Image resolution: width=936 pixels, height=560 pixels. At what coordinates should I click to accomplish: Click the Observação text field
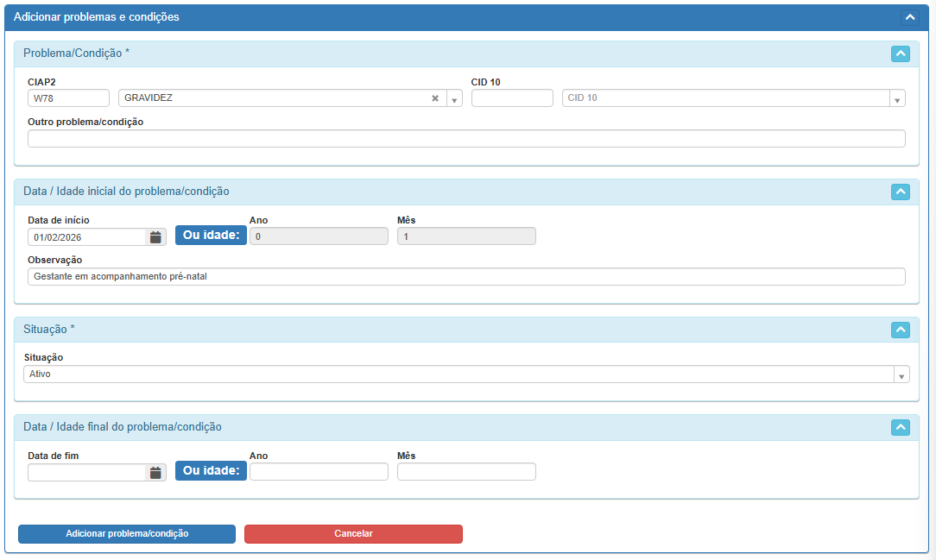(466, 277)
